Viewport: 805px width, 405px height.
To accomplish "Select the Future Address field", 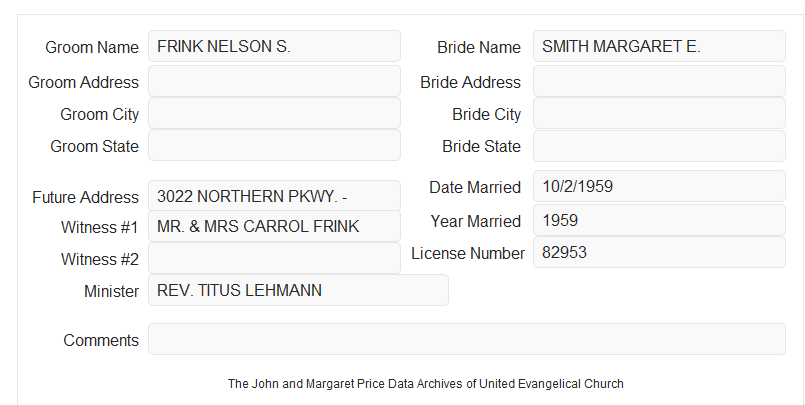I will point(274,196).
